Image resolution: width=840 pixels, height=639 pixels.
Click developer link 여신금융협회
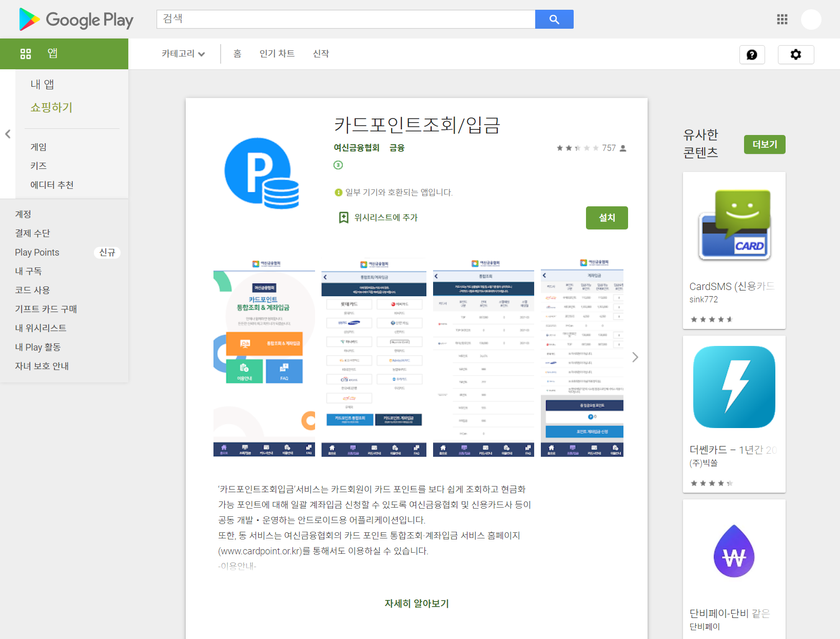pos(357,148)
